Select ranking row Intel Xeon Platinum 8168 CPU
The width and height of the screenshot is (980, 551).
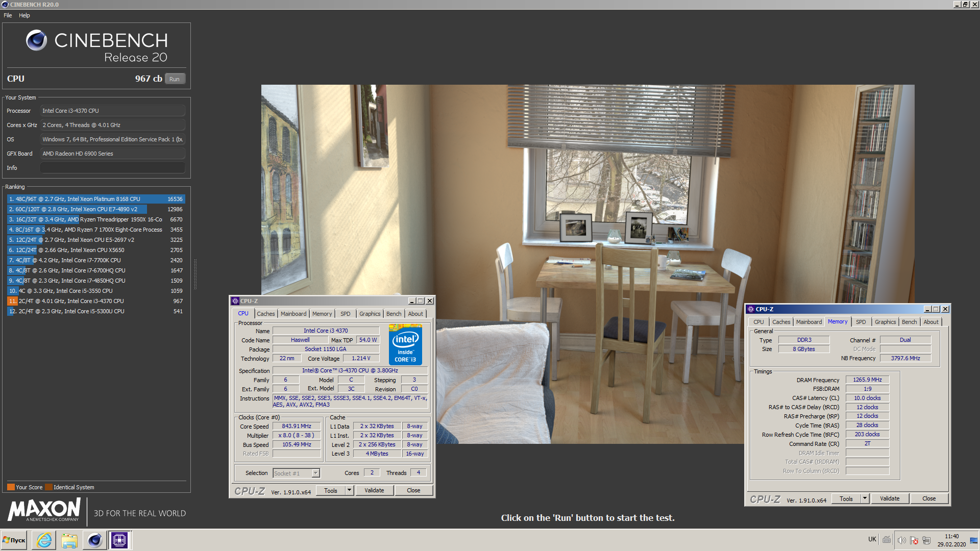(96, 199)
